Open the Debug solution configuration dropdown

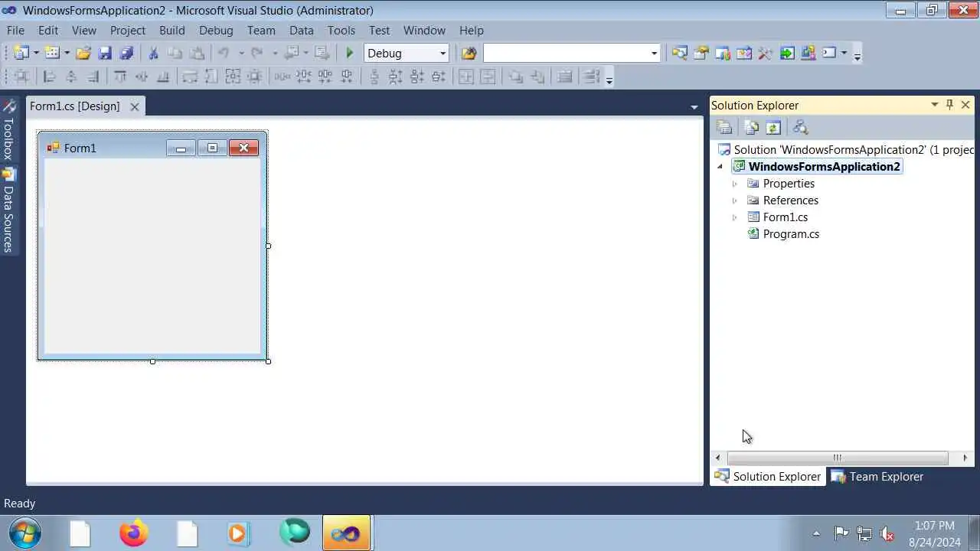click(x=443, y=53)
